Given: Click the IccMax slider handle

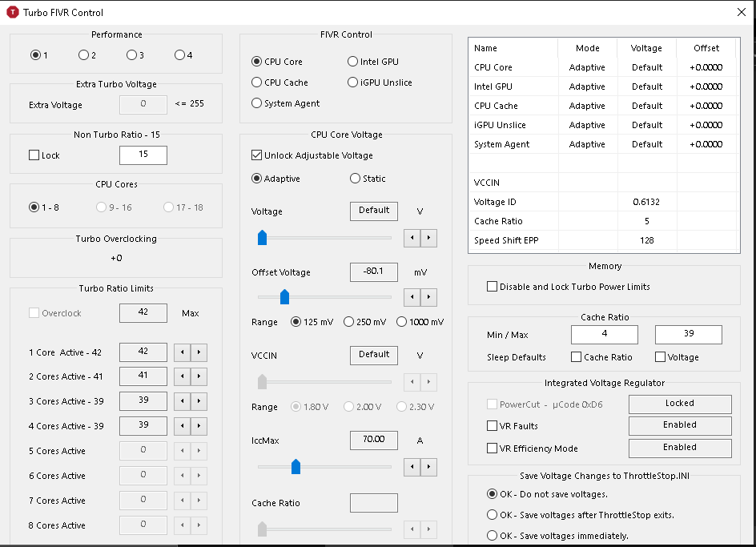Looking at the screenshot, I should tap(296, 466).
